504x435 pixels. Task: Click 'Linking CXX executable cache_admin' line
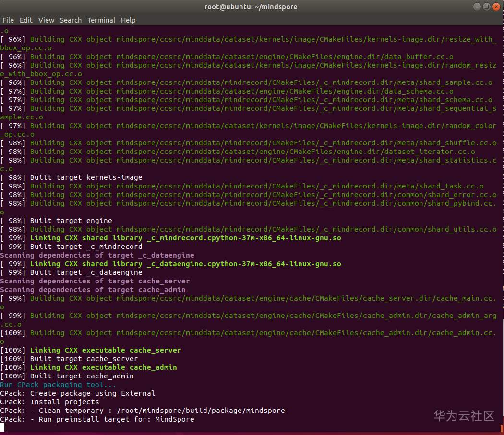tap(88, 367)
